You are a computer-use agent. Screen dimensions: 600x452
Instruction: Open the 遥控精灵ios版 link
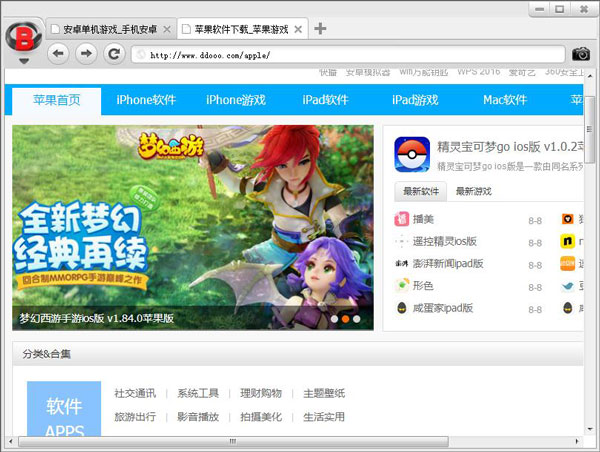[x=445, y=242]
